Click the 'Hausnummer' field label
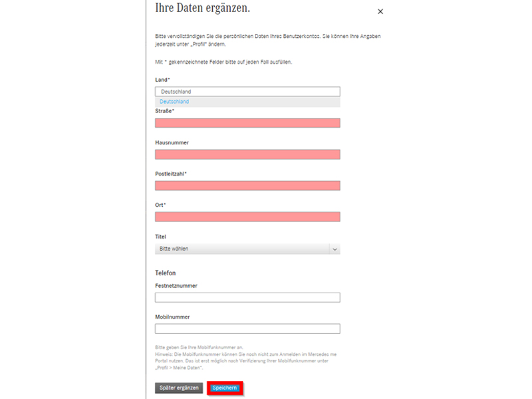532x399 pixels. point(172,142)
